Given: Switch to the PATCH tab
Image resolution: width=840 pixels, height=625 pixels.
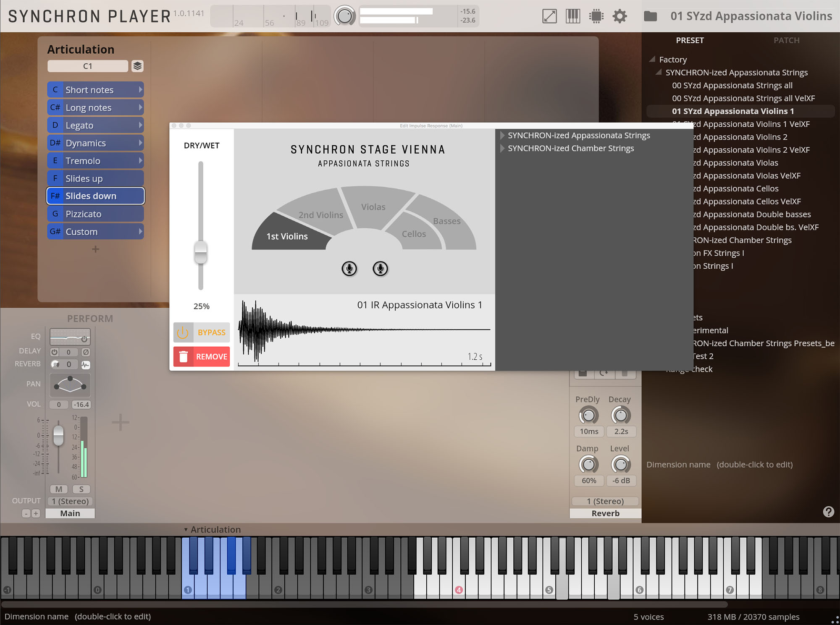Looking at the screenshot, I should (x=786, y=40).
